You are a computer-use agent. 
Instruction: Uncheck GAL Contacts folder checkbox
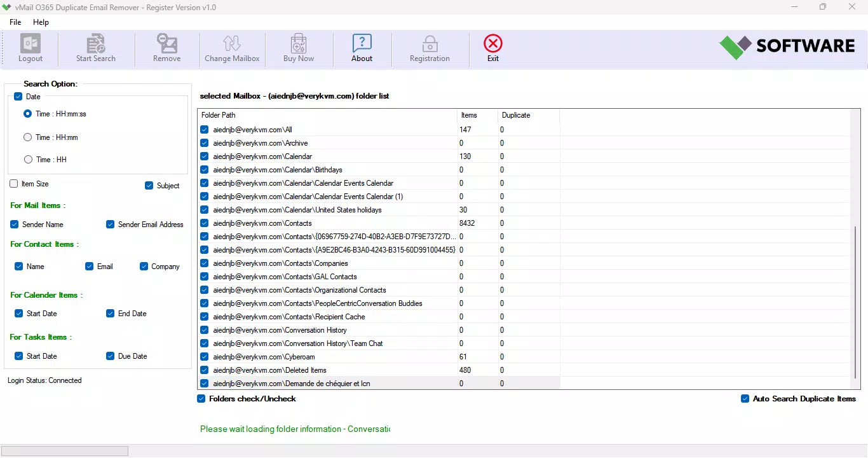pos(204,277)
